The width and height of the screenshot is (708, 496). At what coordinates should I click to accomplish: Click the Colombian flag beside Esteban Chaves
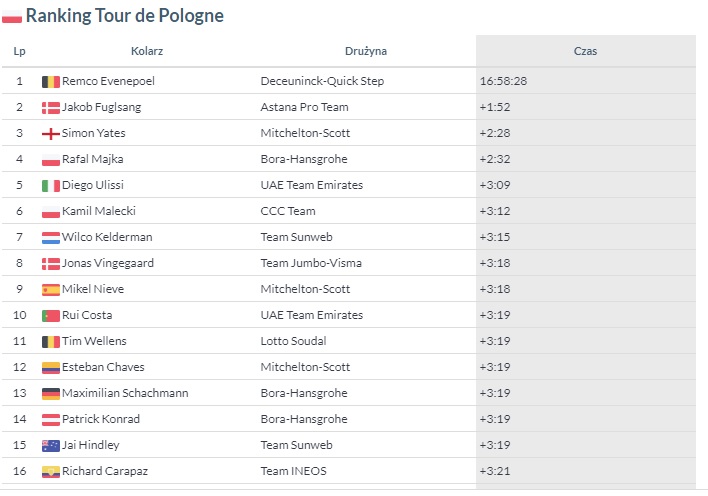click(51, 368)
